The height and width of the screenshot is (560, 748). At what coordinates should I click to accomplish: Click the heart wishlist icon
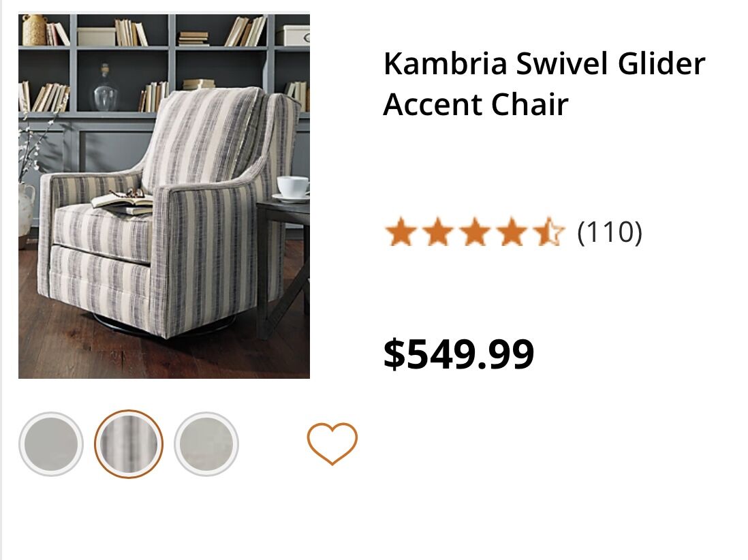tap(332, 443)
